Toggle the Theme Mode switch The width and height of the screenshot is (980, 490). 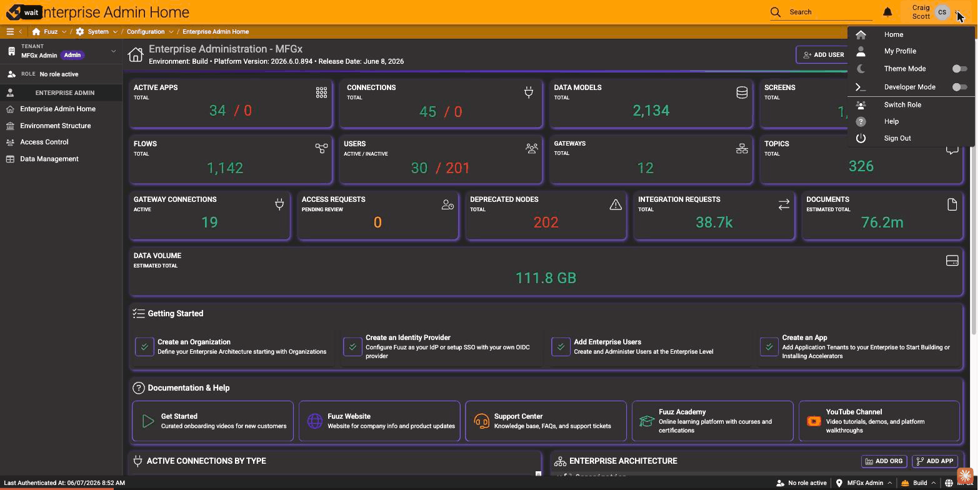coord(959,69)
